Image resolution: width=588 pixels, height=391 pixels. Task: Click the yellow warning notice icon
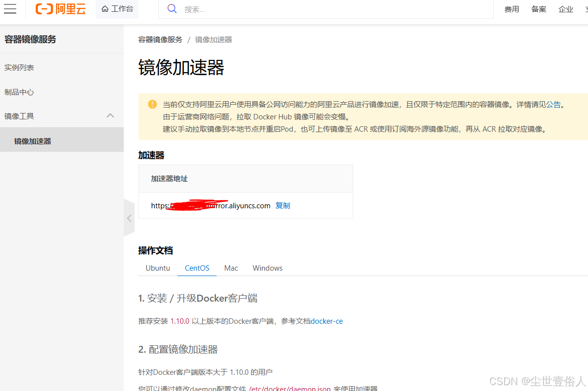152,104
